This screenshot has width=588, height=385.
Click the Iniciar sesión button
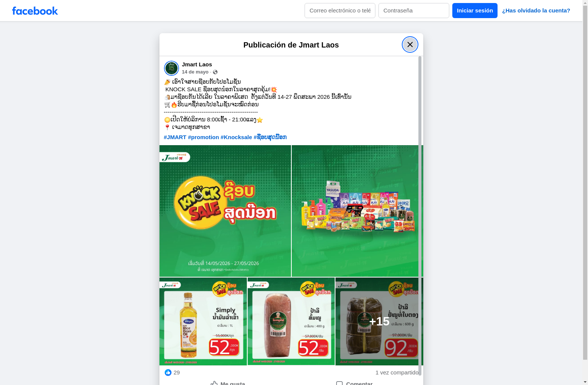coord(475,11)
